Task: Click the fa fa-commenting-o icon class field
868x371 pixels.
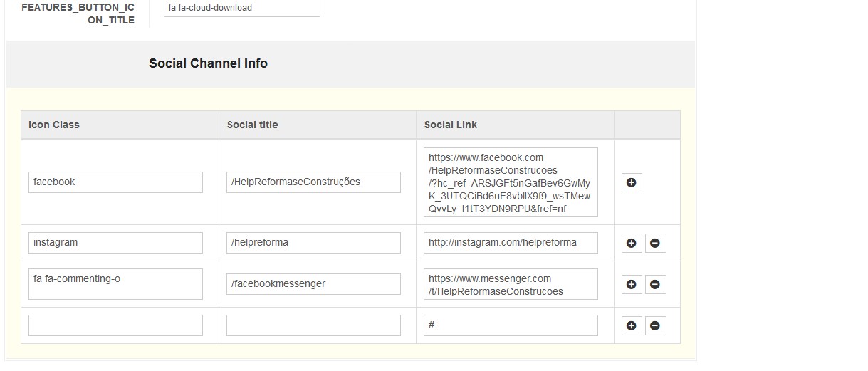Action: click(115, 283)
